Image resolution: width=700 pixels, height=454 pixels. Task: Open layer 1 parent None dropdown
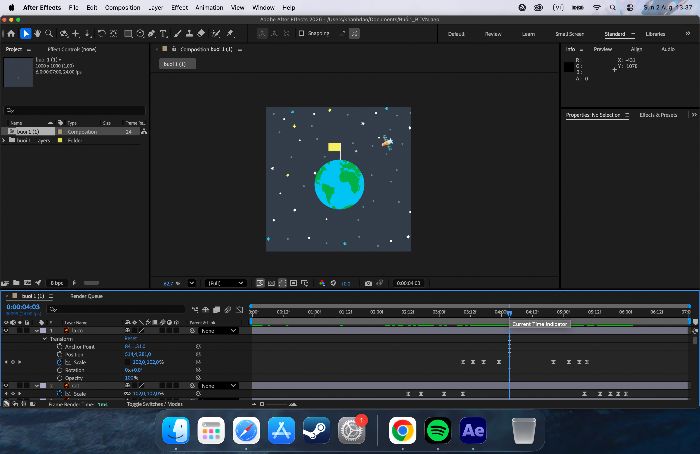[x=218, y=331]
